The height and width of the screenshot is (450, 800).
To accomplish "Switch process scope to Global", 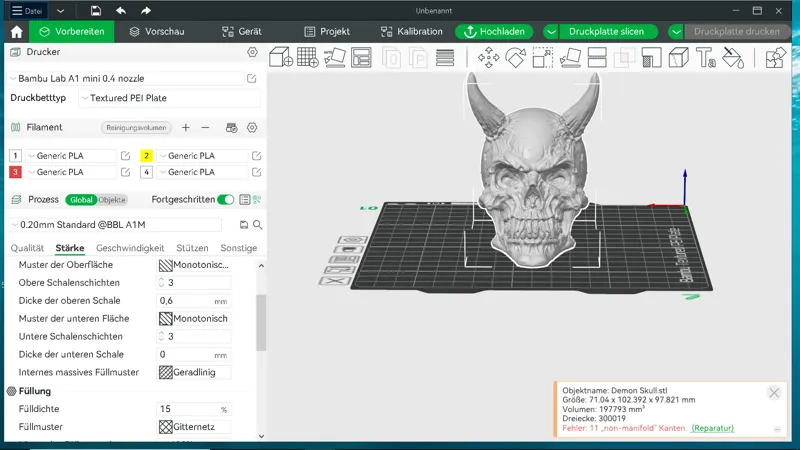I will tap(81, 199).
